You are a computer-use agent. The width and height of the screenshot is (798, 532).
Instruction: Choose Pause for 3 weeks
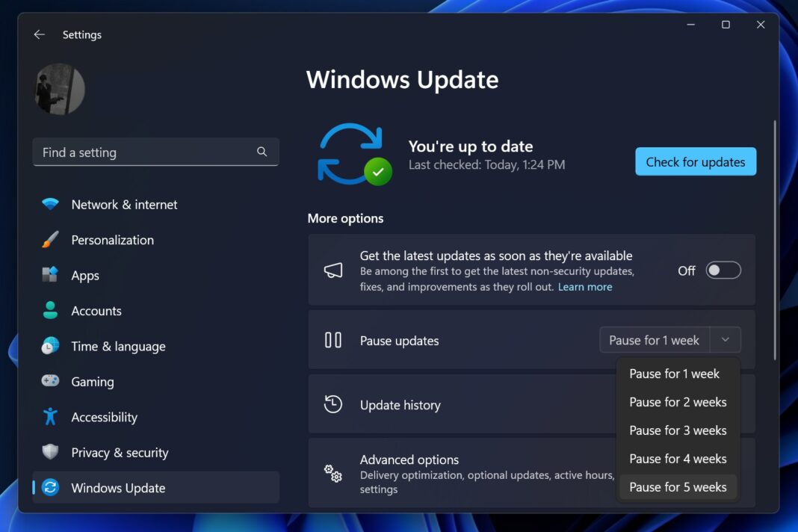678,430
